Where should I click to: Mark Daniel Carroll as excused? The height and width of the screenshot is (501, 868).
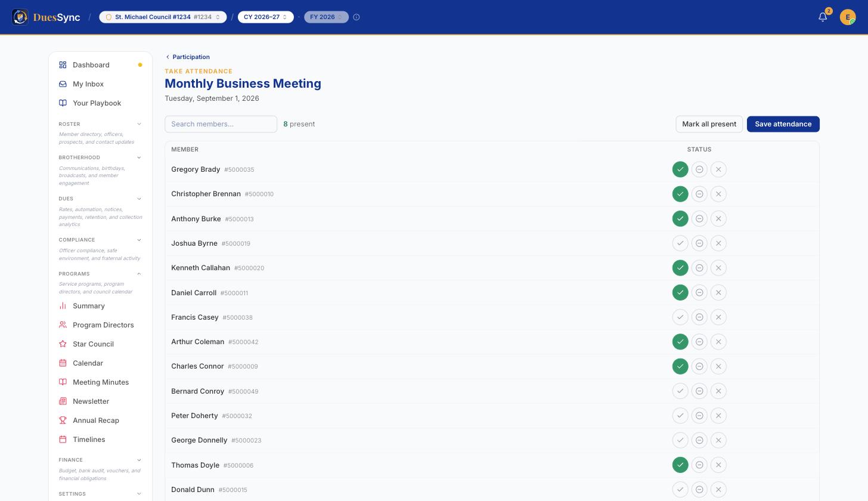[699, 293]
